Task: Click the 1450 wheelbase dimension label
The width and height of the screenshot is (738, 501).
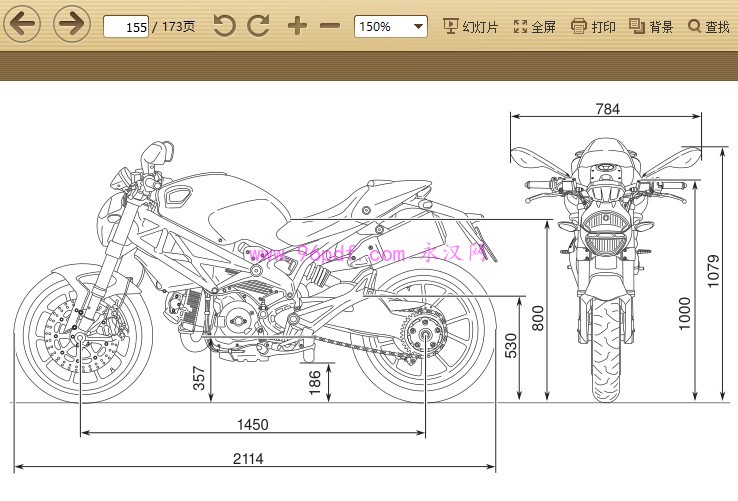Action: coord(253,425)
